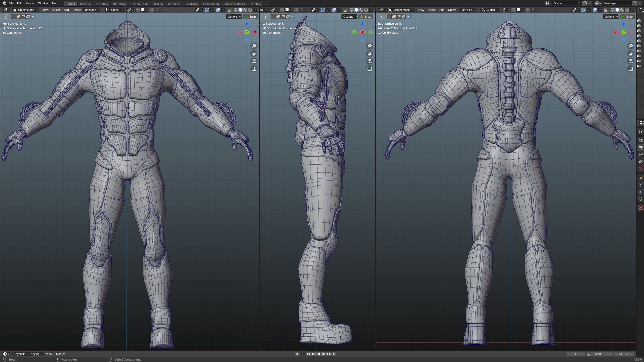Click green Y axis on Left viewport gizmo

click(354, 32)
